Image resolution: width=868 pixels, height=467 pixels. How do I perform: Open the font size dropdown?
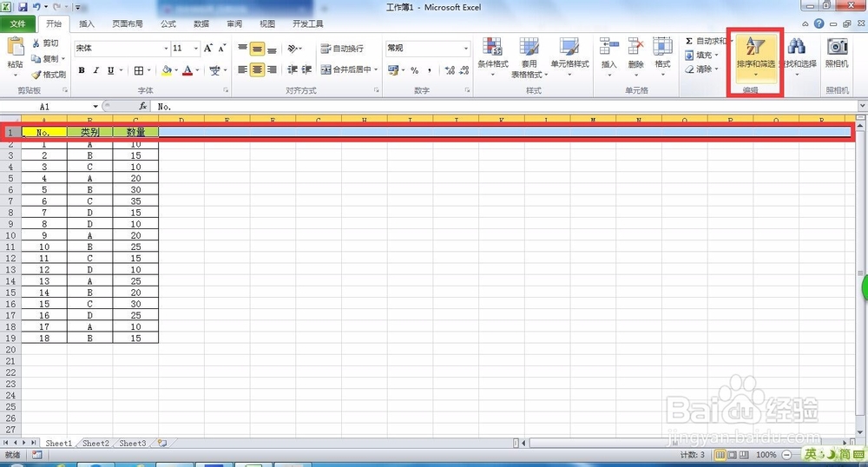coord(195,48)
